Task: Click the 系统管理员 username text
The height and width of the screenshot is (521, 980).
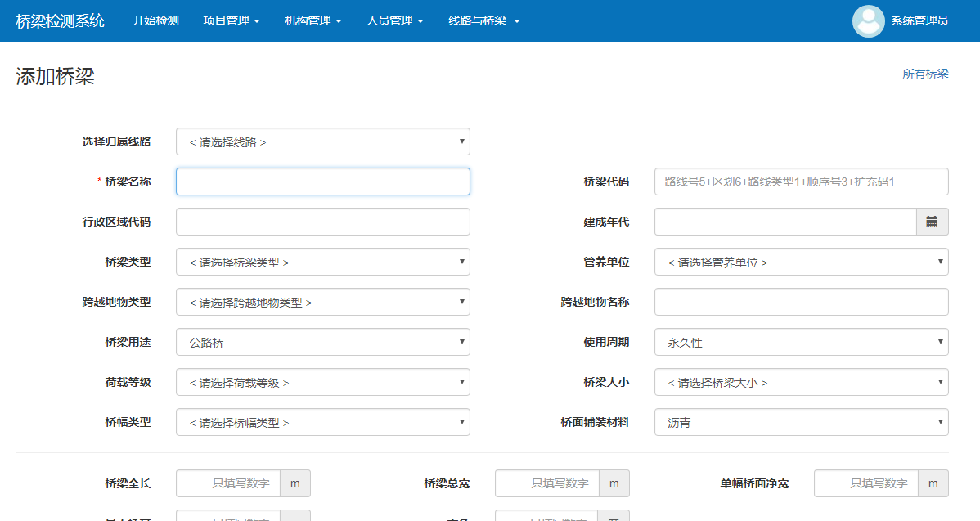Action: click(919, 21)
